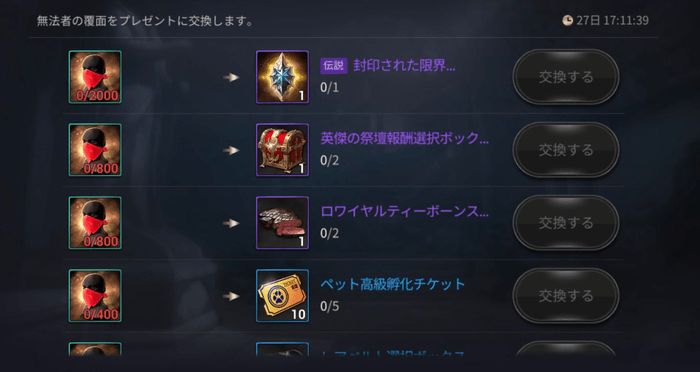Open the pet hatching ticket reward icon
700x372 pixels.
(282, 296)
